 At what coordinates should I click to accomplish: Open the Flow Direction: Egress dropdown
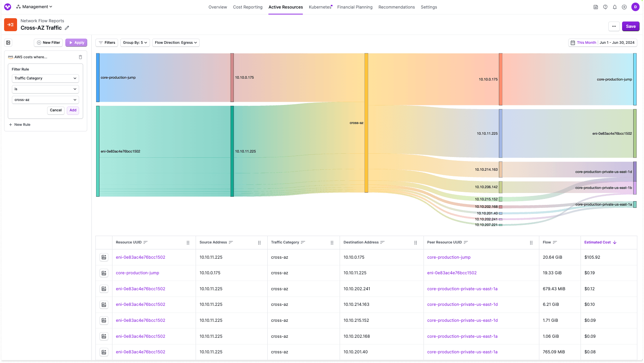176,42
